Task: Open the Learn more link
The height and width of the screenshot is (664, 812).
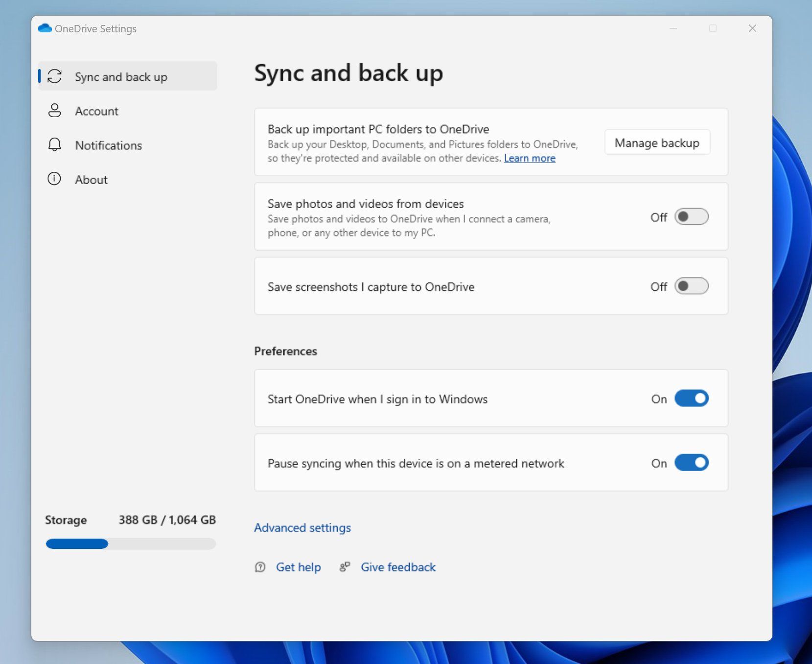Action: [x=529, y=158]
